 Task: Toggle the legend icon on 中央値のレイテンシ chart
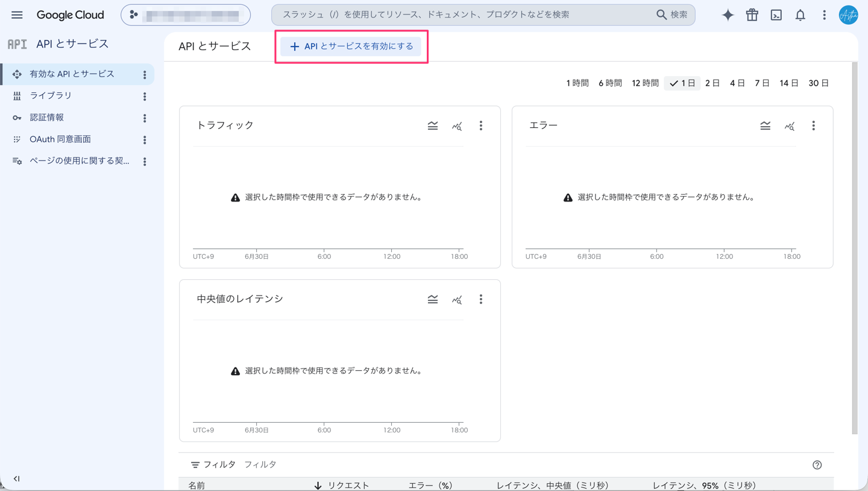click(x=433, y=299)
